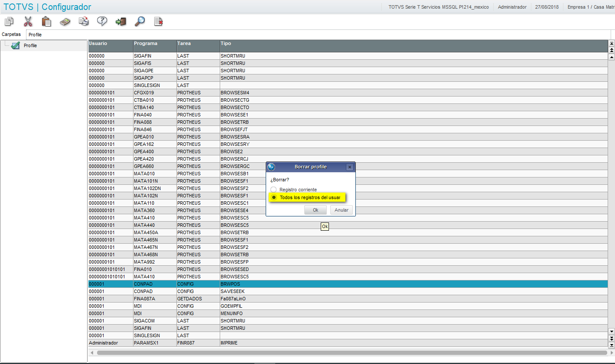Click the Administrador label in header bar
This screenshot has width=615, height=364.
point(512,7)
